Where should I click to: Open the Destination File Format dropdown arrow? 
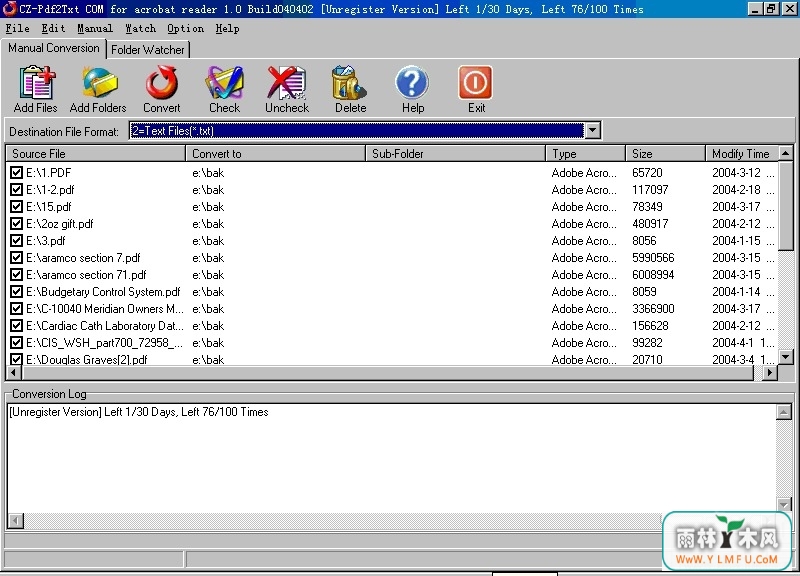(592, 131)
